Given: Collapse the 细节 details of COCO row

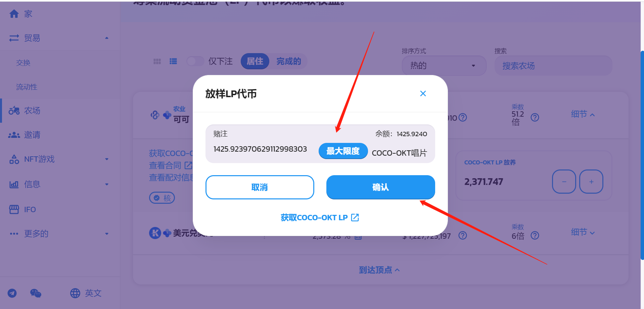Looking at the screenshot, I should 583,114.
